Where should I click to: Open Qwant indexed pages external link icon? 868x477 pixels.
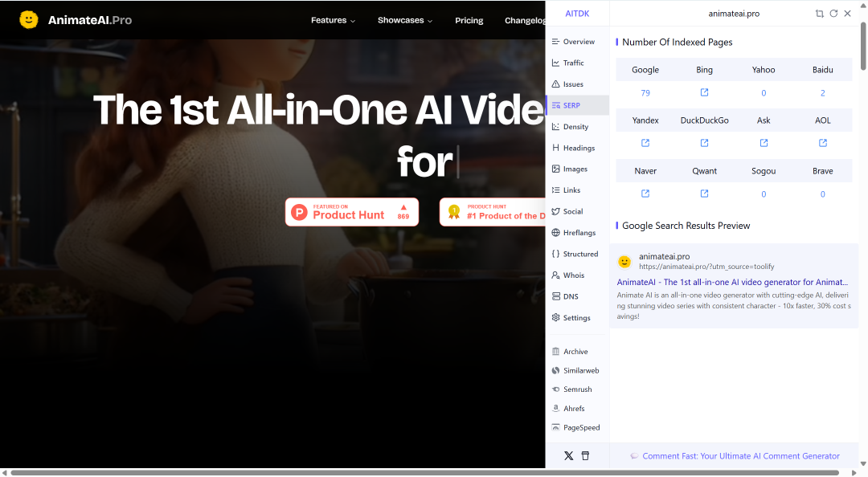tap(704, 193)
